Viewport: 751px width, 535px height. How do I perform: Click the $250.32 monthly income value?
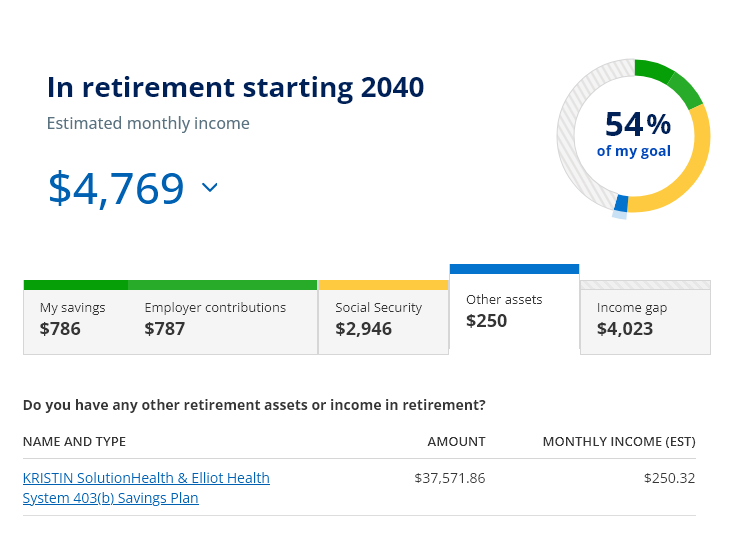coord(669,478)
